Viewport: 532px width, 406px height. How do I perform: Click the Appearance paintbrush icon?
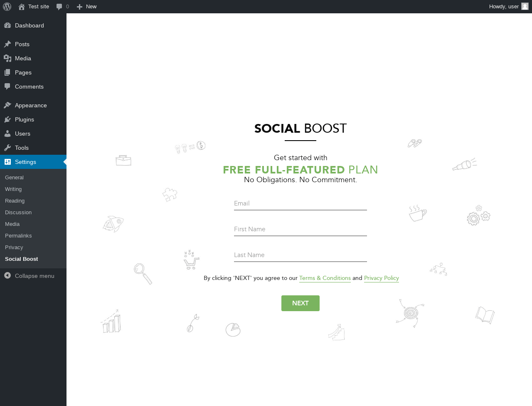click(x=7, y=105)
